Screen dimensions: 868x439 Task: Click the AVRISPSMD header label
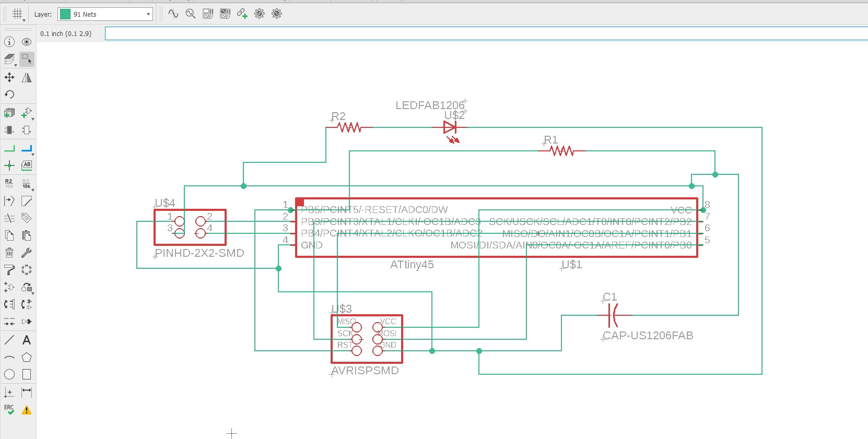pos(365,371)
